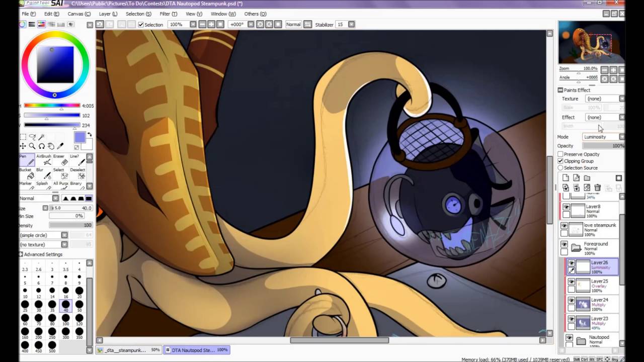
Task: Open the Layer menu
Action: [108, 14]
